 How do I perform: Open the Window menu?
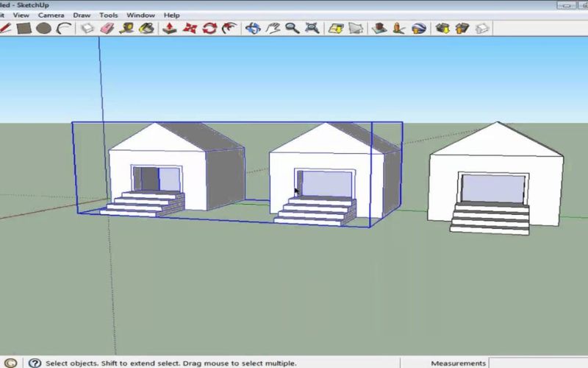pyautogui.click(x=140, y=15)
